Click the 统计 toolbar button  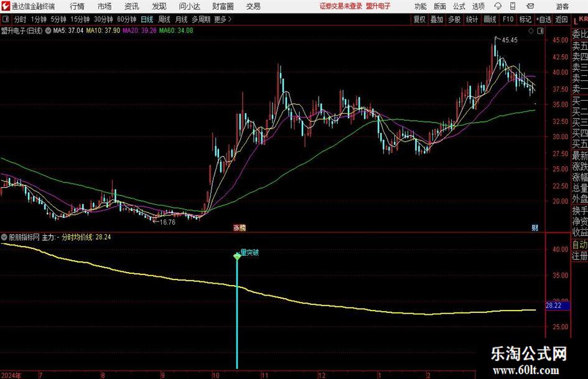(x=472, y=19)
